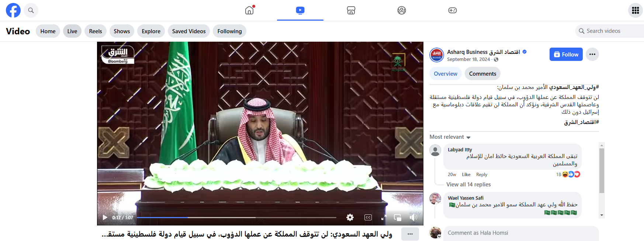This screenshot has height=241, width=644.
Task: Mute the video volume
Action: 413,217
